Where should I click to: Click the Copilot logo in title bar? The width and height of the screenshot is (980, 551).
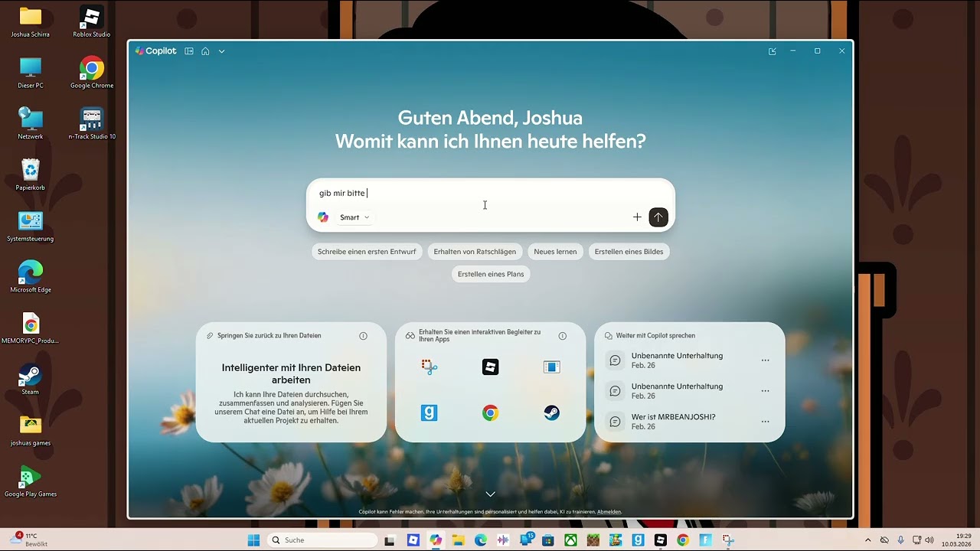[x=155, y=51]
